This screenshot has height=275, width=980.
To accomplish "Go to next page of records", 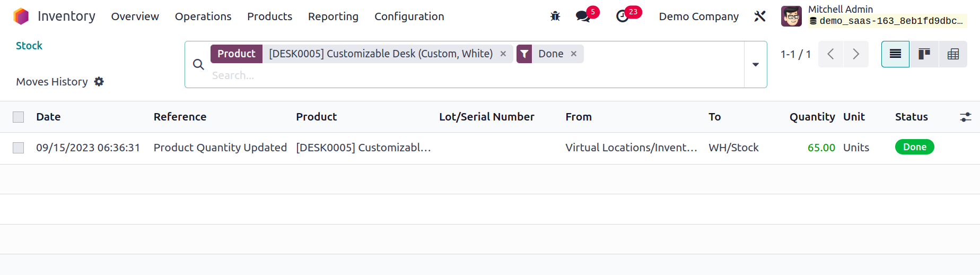I will [x=856, y=54].
